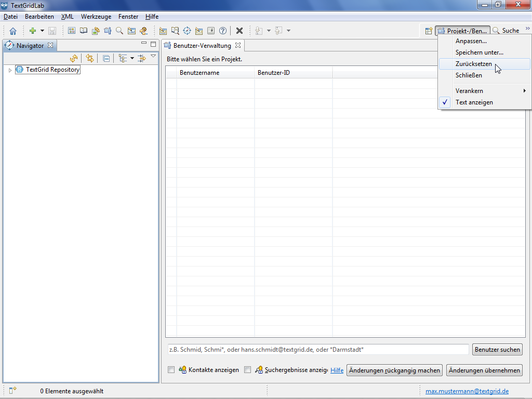The image size is (532, 399).
Task: Click the question mark Help icon
Action: [223, 31]
